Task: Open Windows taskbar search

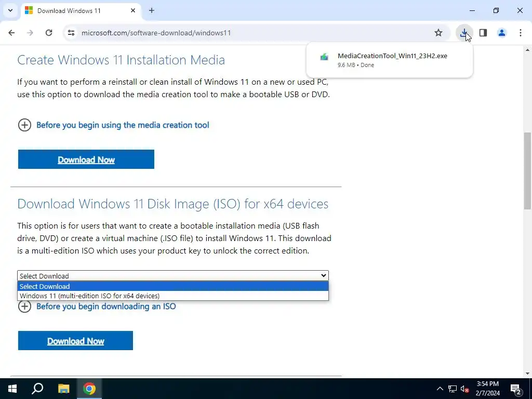Action: click(x=37, y=389)
